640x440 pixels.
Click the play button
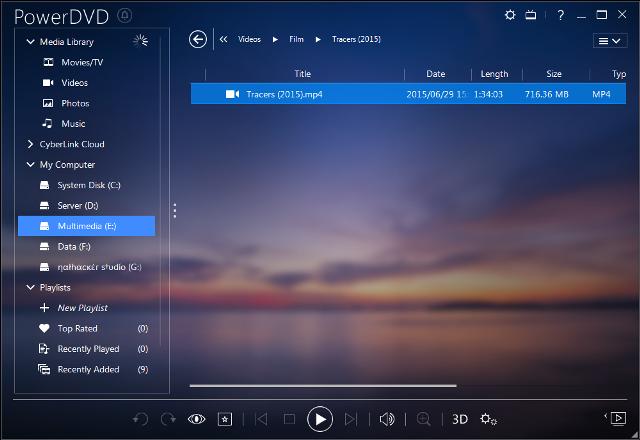320,419
